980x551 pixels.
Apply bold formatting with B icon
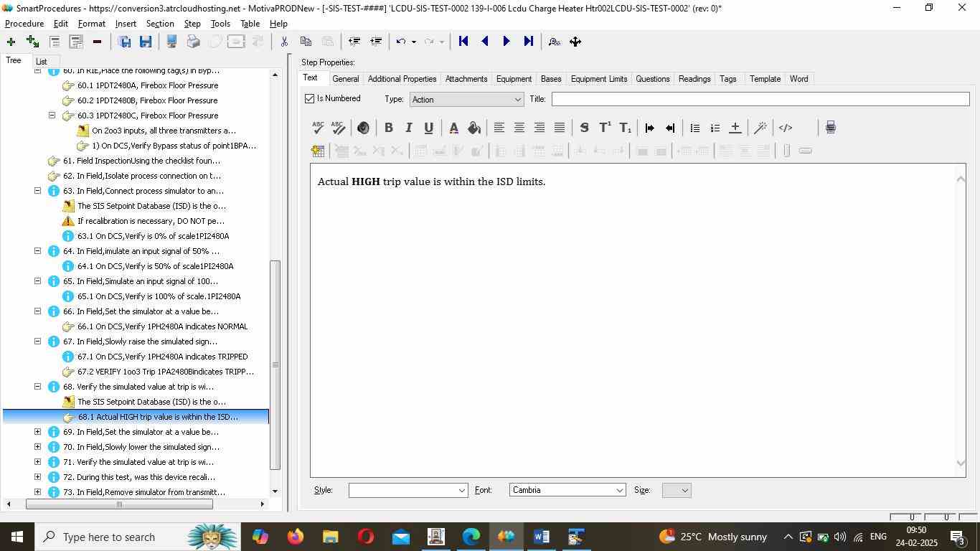388,128
